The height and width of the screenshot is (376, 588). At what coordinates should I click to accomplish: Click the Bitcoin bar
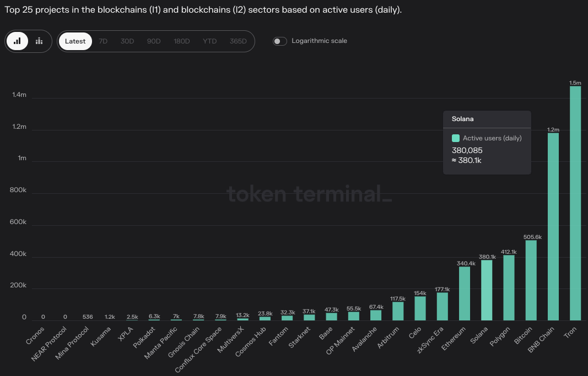(531, 281)
